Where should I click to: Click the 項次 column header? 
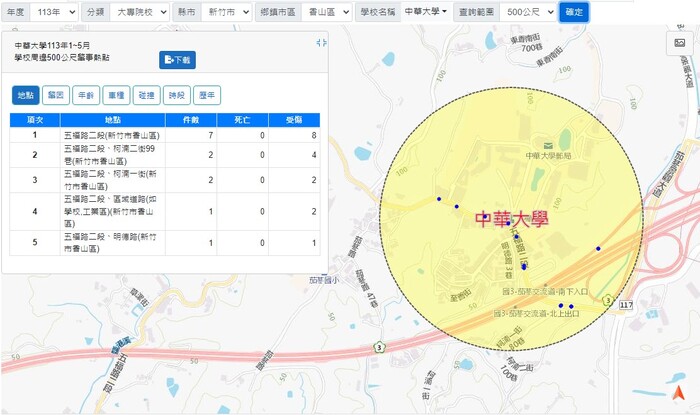point(35,120)
